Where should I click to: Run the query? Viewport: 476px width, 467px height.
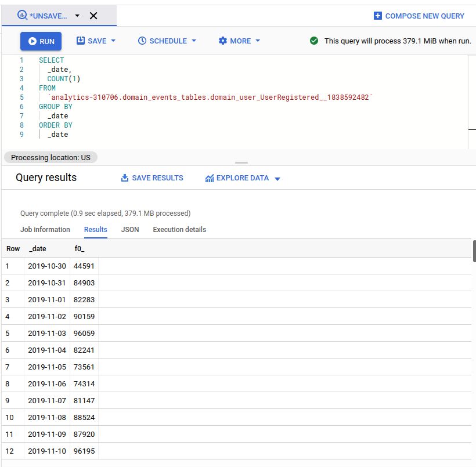click(x=41, y=41)
